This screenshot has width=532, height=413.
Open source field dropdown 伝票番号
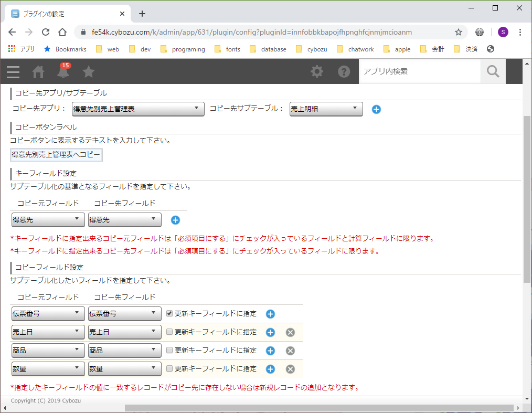[48, 314]
